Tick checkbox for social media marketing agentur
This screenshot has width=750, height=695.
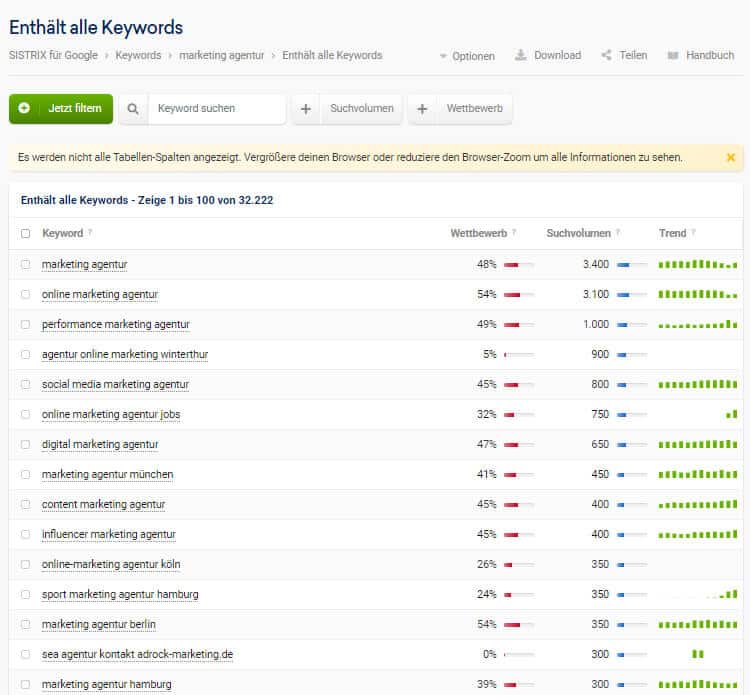(25, 385)
